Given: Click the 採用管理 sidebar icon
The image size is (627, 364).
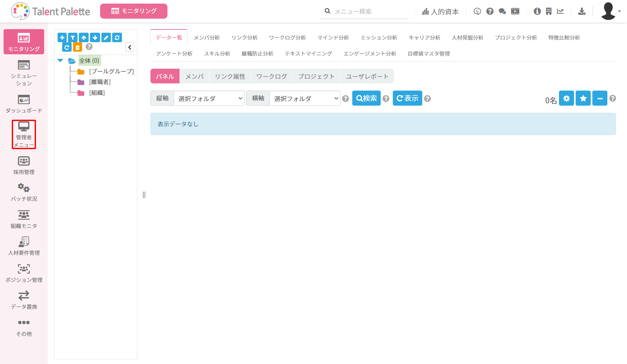Looking at the screenshot, I should pyautogui.click(x=24, y=165).
